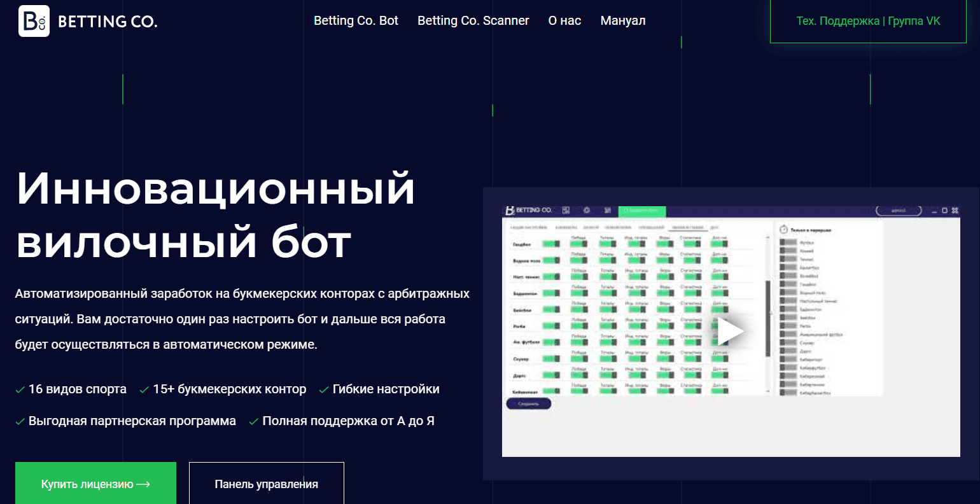This screenshot has width=980, height=504.
Task: Open the Betting Co. Scanner page
Action: [x=473, y=21]
